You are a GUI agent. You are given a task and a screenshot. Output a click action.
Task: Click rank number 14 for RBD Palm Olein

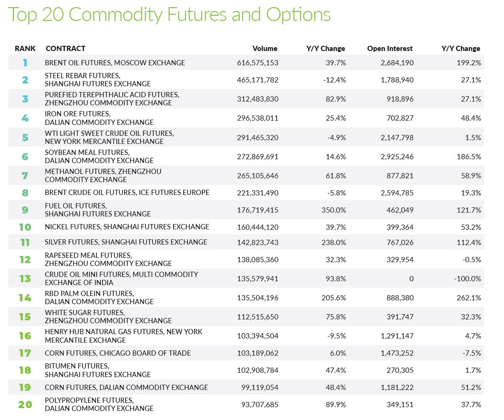pos(25,297)
